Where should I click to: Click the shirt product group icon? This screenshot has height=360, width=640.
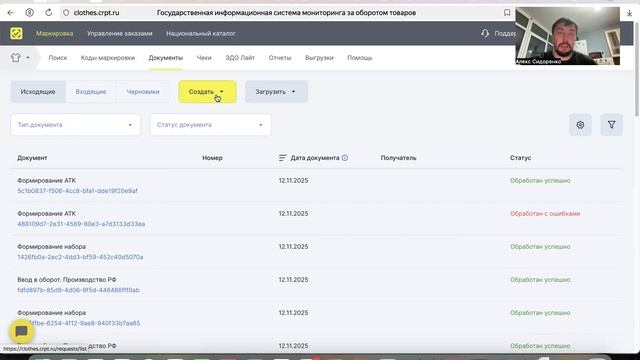pos(16,58)
